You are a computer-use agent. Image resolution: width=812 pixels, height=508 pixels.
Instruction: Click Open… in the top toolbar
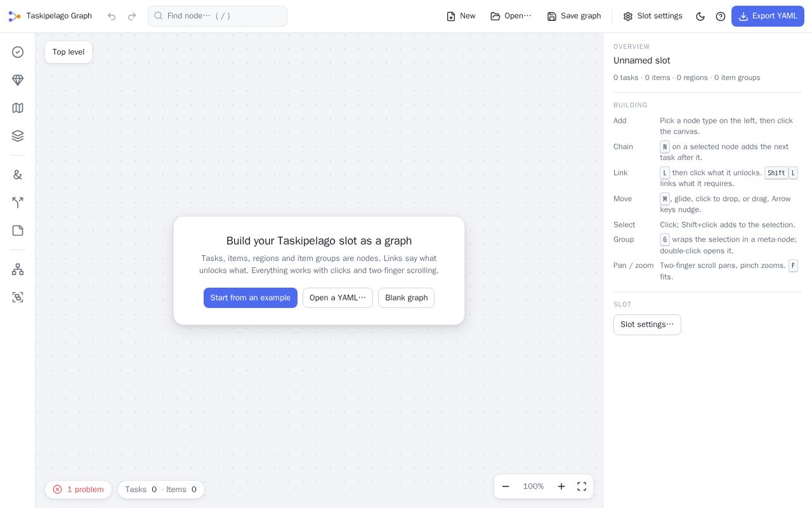pyautogui.click(x=511, y=16)
